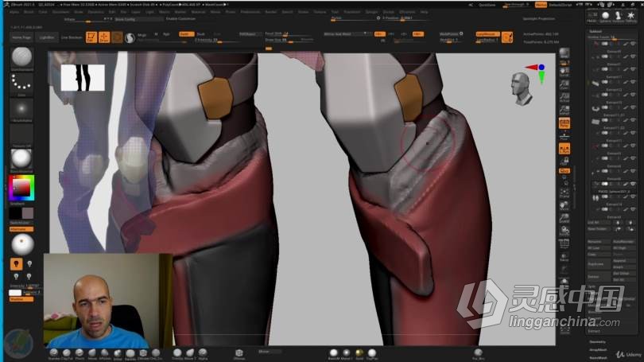Select the Pinch brush on bottom shelf

click(80, 353)
